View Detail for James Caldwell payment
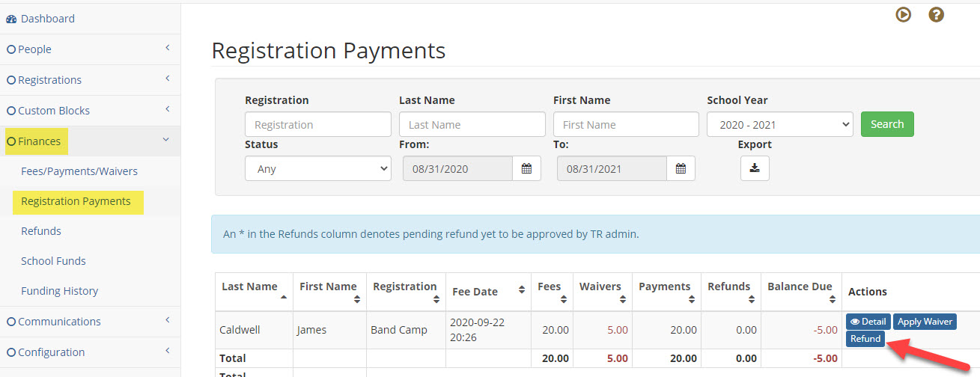 [x=868, y=322]
